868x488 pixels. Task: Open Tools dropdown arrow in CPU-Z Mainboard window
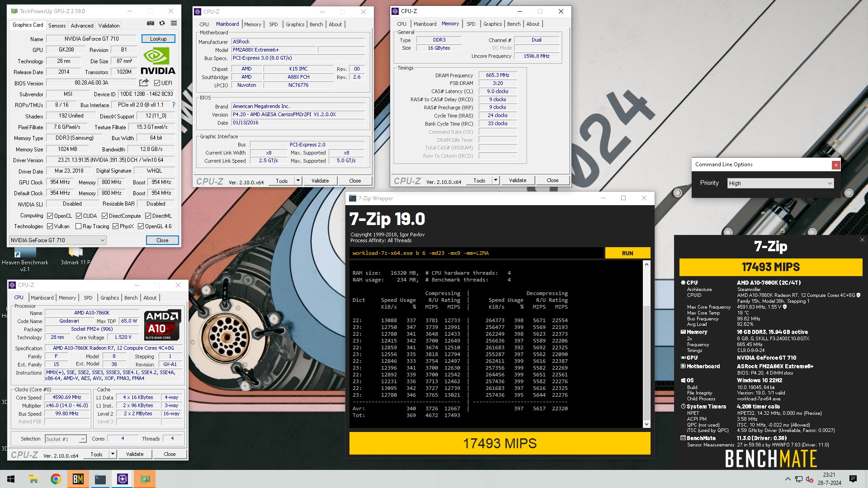(298, 181)
